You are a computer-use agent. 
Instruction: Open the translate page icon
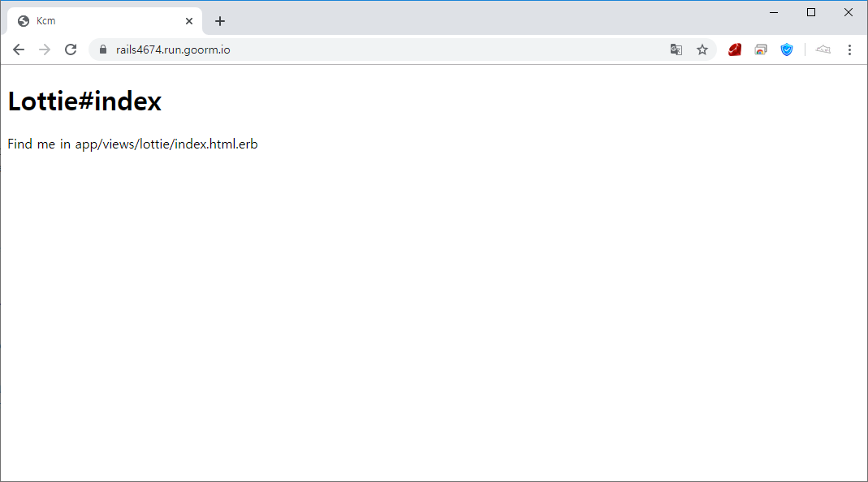676,49
